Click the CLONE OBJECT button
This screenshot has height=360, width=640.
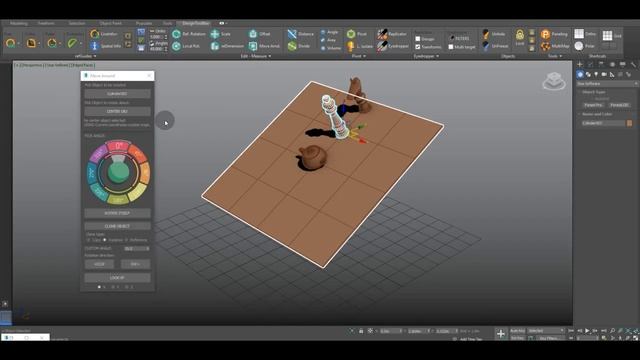(117, 226)
